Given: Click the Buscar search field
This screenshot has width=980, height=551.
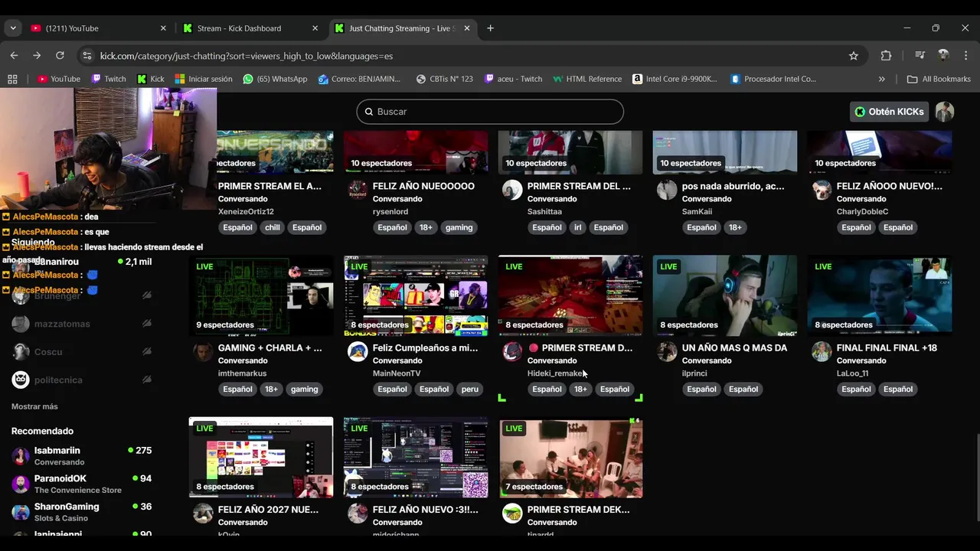Looking at the screenshot, I should pos(490,112).
